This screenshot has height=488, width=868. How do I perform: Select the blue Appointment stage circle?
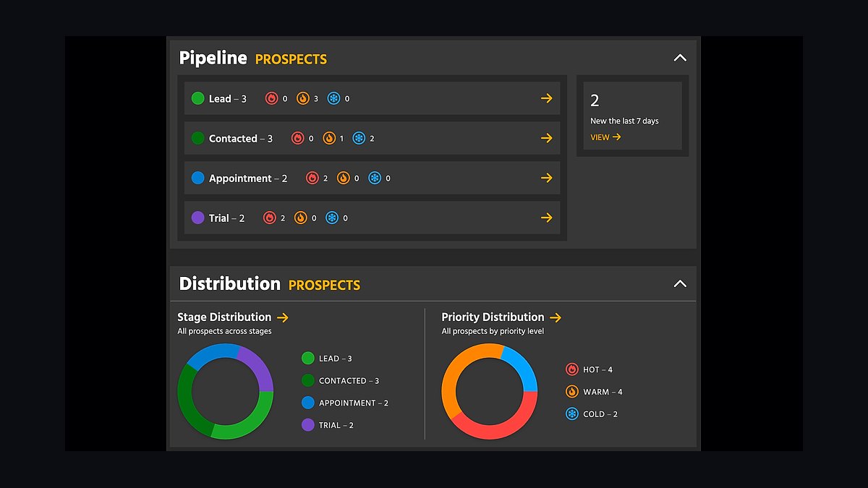(197, 178)
